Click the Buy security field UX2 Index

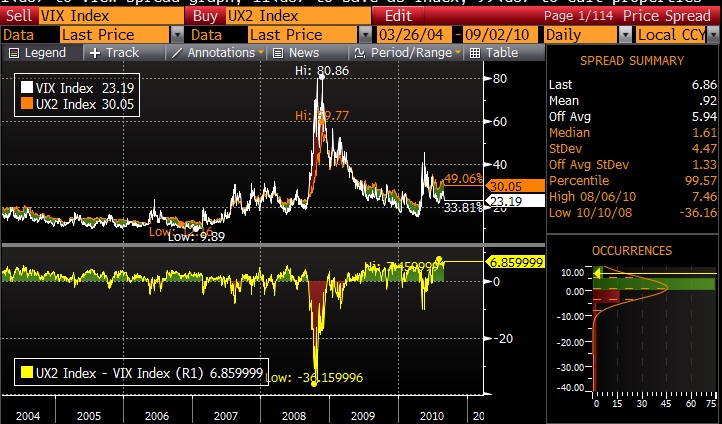coord(298,16)
